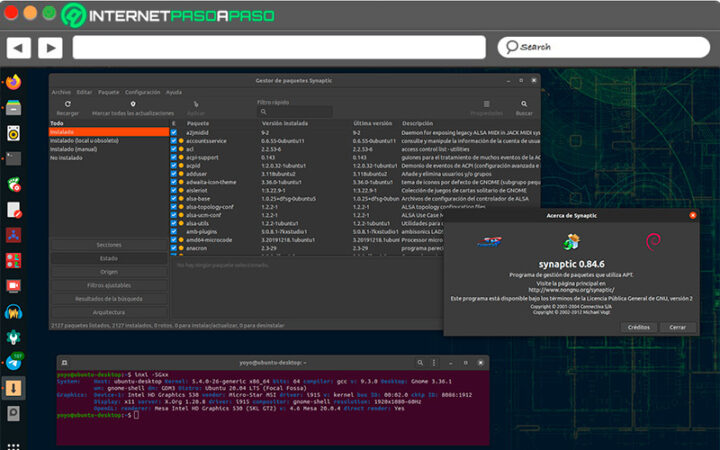Click the Créditos button in About dialog
Screen dimensions: 720x450
pyautogui.click(x=639, y=327)
